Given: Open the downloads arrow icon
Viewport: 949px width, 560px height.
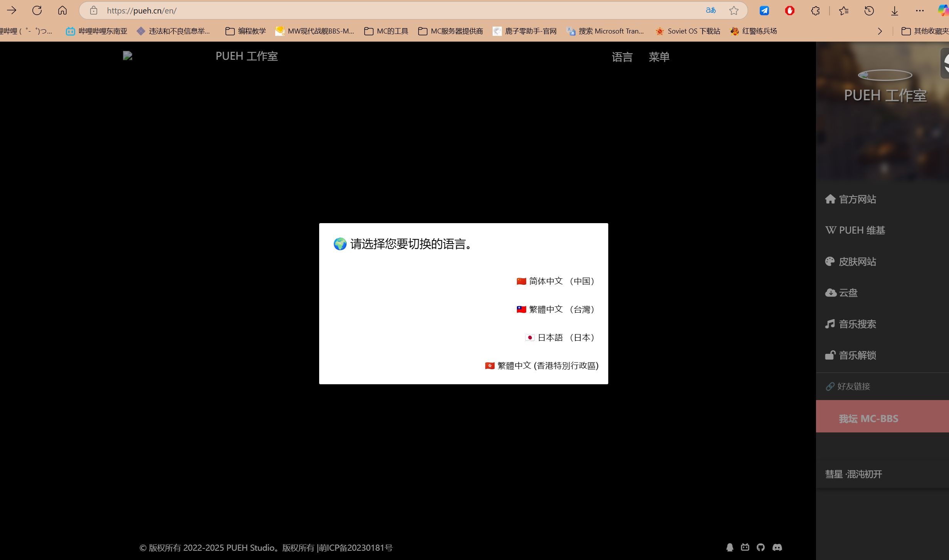Looking at the screenshot, I should (x=894, y=10).
